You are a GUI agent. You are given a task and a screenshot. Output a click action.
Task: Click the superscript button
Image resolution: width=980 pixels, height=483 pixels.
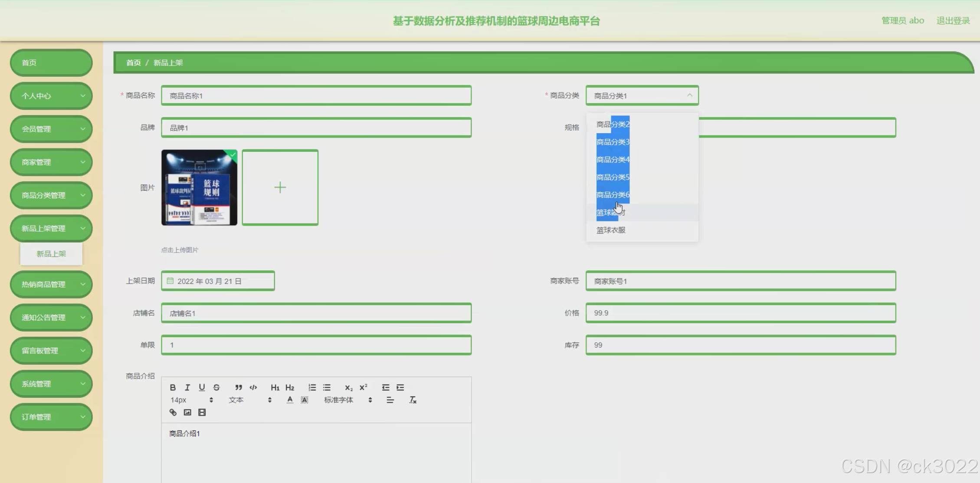click(364, 388)
